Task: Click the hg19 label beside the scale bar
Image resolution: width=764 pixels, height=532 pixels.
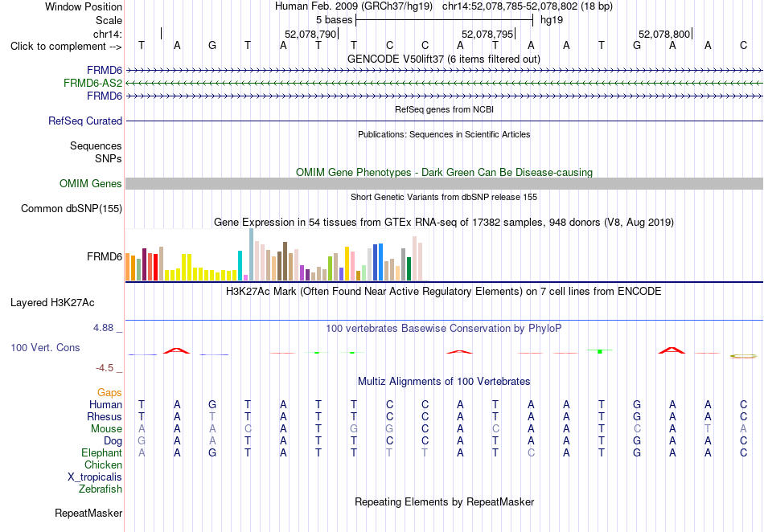Action: [552, 20]
